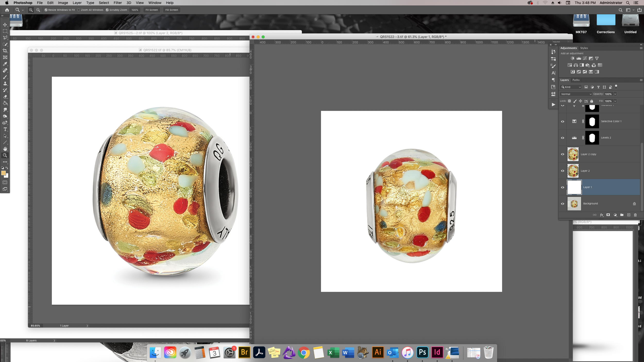The image size is (644, 362).
Task: Open the Opacity dropdown in Layers panel
Action: 615,94
